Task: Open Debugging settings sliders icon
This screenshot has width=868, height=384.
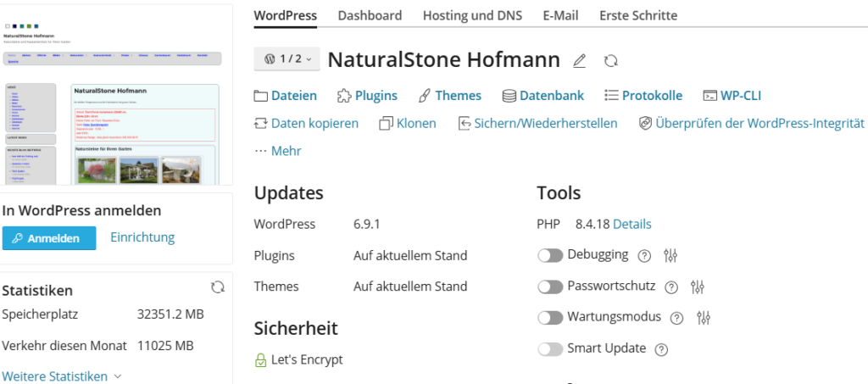Action: click(x=670, y=255)
